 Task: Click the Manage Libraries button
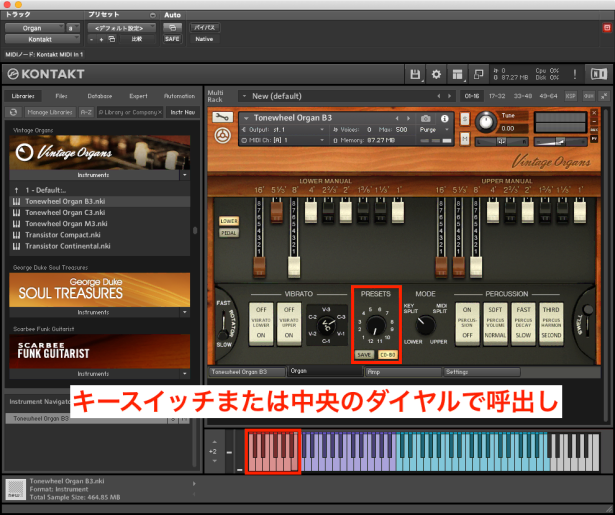pyautogui.click(x=50, y=112)
